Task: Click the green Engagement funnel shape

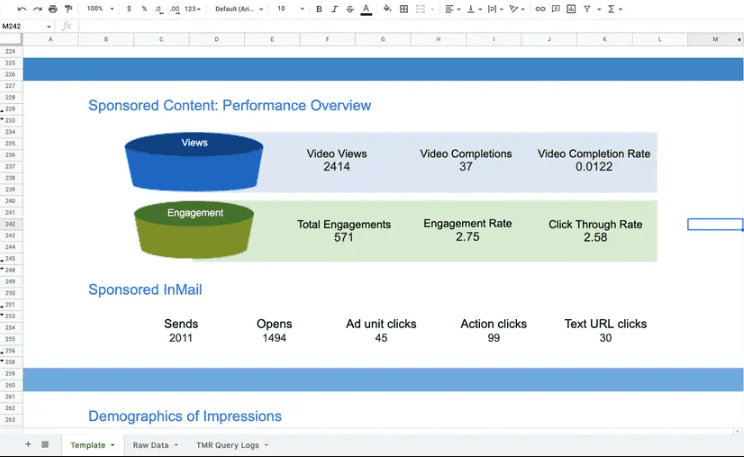Action: point(194,230)
